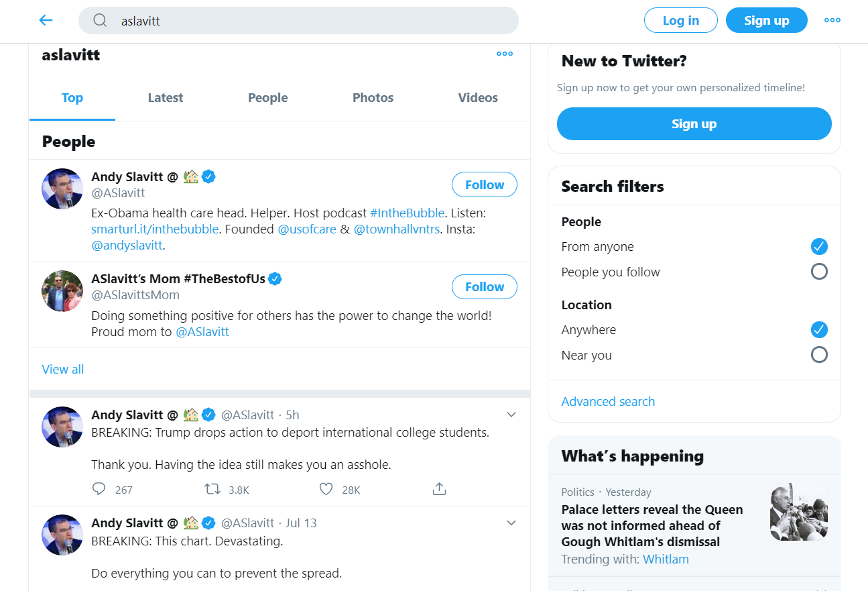Share the international college students tweet
Screen dimensions: 868x591
pyautogui.click(x=439, y=489)
